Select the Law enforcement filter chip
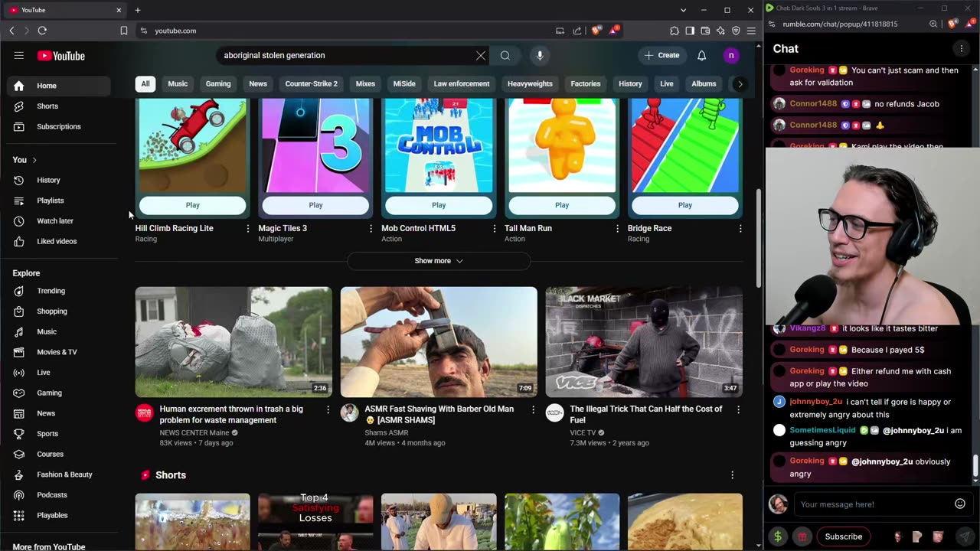The width and height of the screenshot is (980, 551). (x=462, y=84)
